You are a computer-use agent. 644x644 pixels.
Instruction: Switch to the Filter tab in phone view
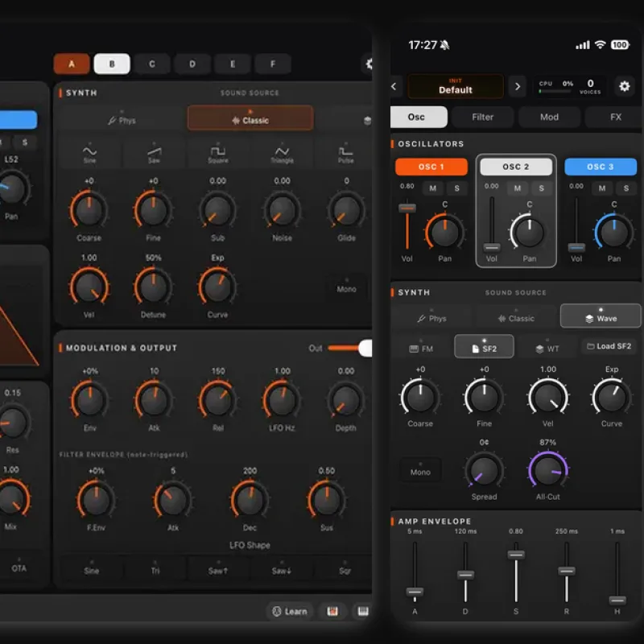click(x=482, y=117)
